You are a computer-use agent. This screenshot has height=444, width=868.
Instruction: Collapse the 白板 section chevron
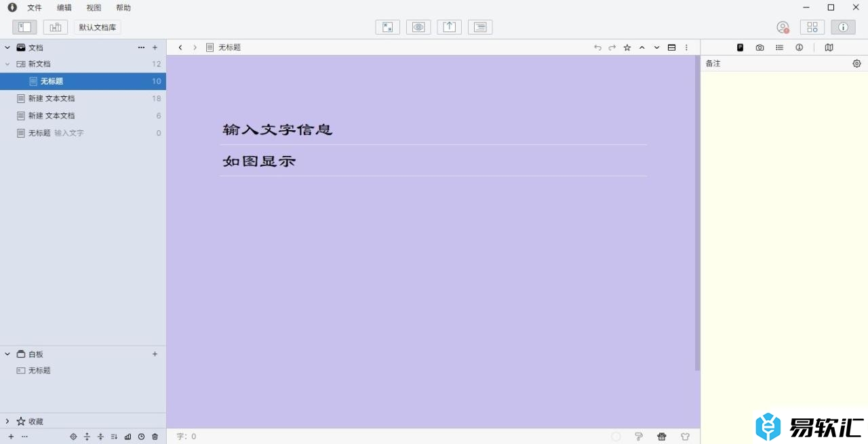pyautogui.click(x=7, y=354)
